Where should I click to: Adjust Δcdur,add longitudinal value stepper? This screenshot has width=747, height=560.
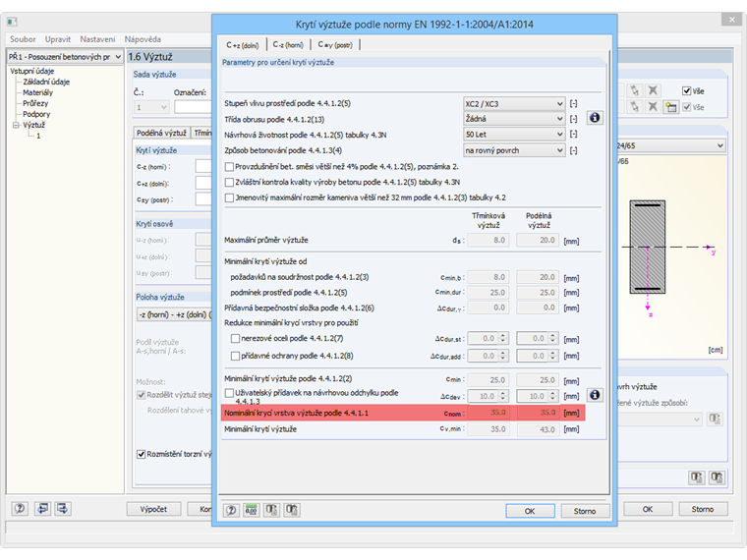click(552, 356)
